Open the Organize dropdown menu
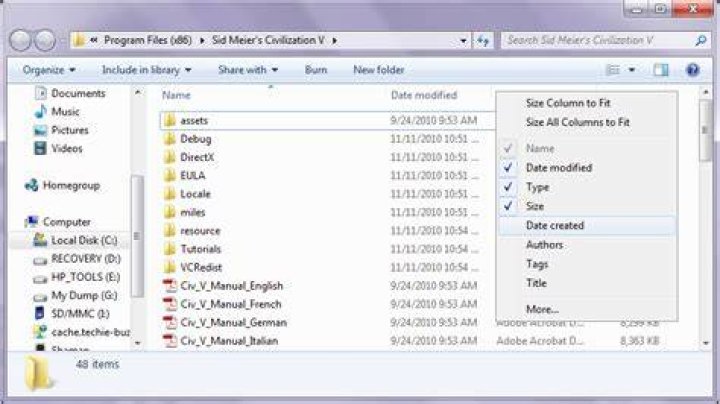The image size is (720, 404). (x=49, y=70)
